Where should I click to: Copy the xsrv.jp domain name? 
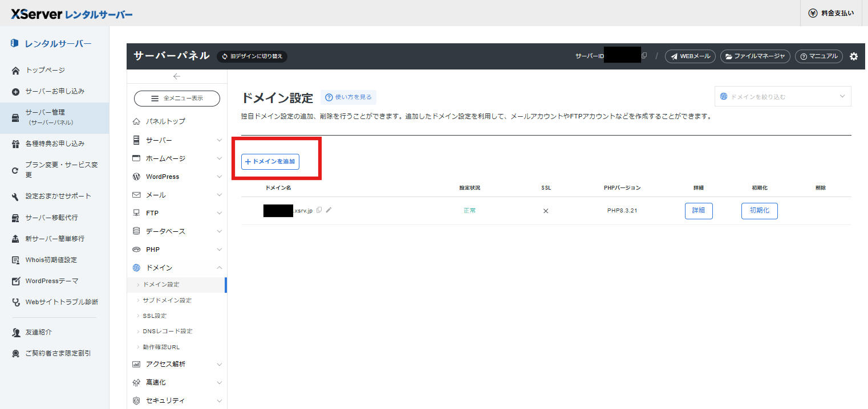pos(319,210)
